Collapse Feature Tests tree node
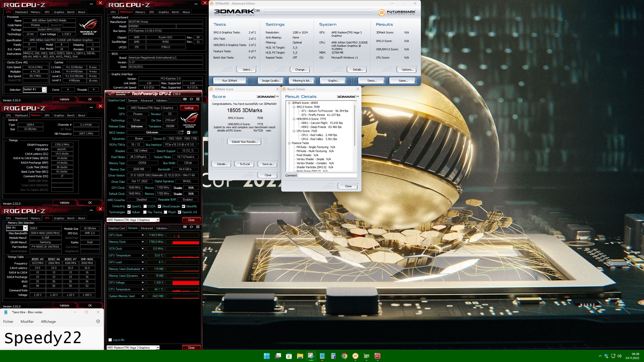 (x=289, y=143)
